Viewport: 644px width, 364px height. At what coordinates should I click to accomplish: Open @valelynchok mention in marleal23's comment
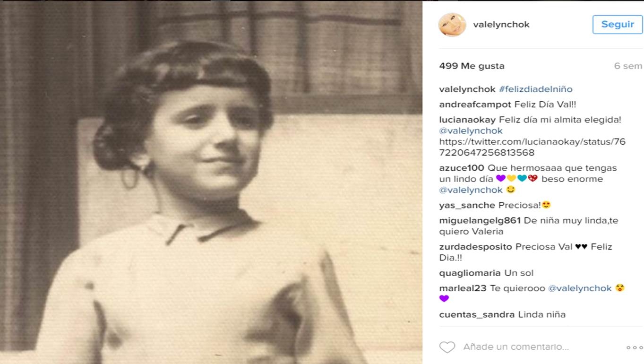pyautogui.click(x=580, y=288)
